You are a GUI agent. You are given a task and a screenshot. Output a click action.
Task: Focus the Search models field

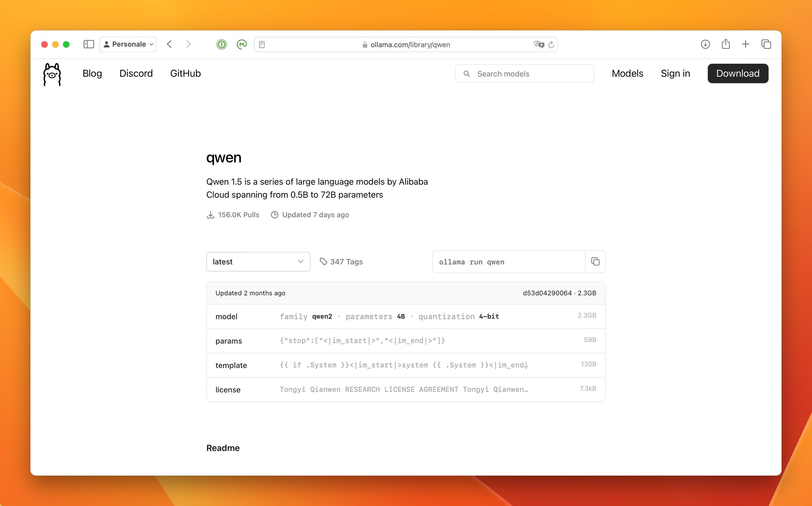pyautogui.click(x=524, y=74)
